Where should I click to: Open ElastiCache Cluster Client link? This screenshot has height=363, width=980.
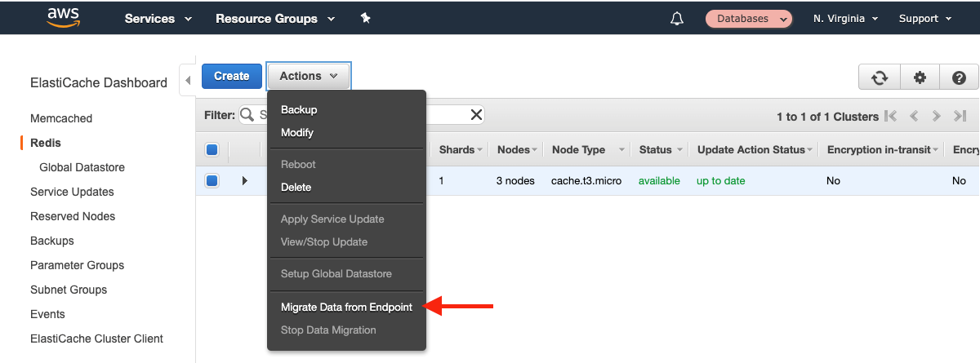tap(97, 339)
